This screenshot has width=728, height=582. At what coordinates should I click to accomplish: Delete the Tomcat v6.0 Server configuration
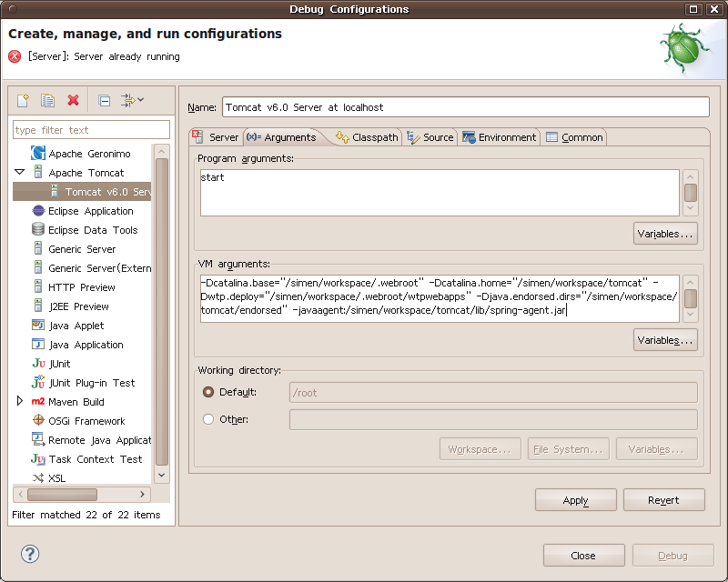coord(73,101)
